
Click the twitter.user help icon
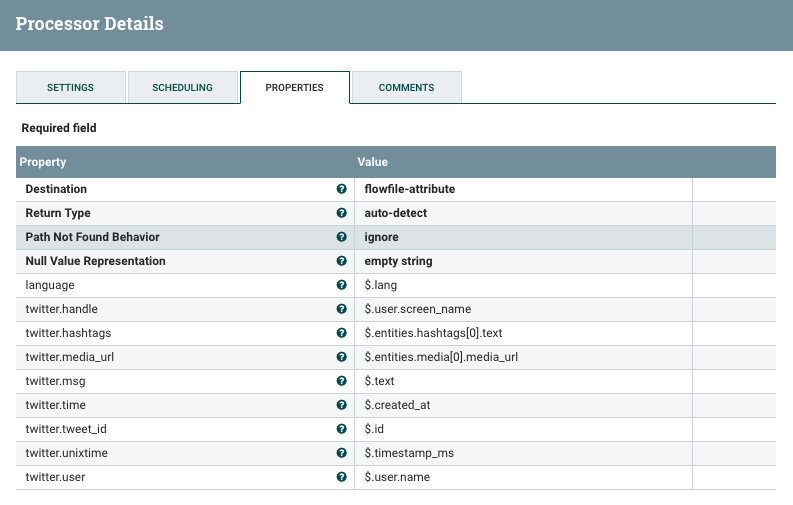coord(342,477)
